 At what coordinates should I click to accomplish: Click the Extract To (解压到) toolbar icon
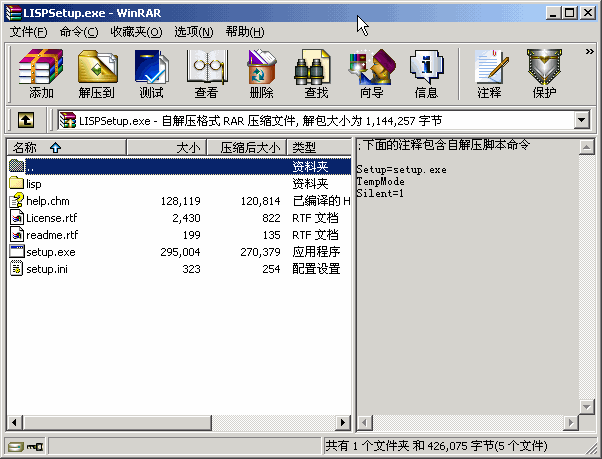pyautogui.click(x=97, y=73)
